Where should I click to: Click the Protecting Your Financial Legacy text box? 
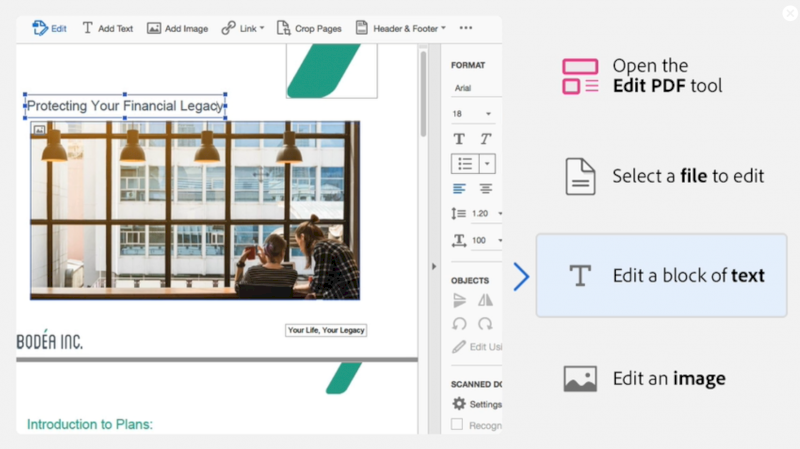(125, 106)
